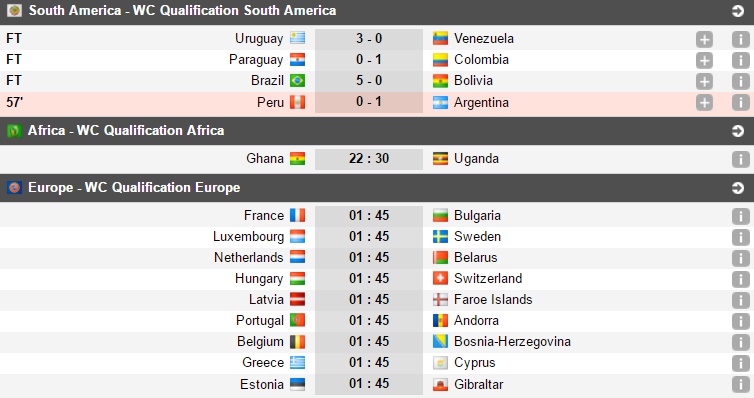Open the South America qualification arrow icon

(738, 11)
